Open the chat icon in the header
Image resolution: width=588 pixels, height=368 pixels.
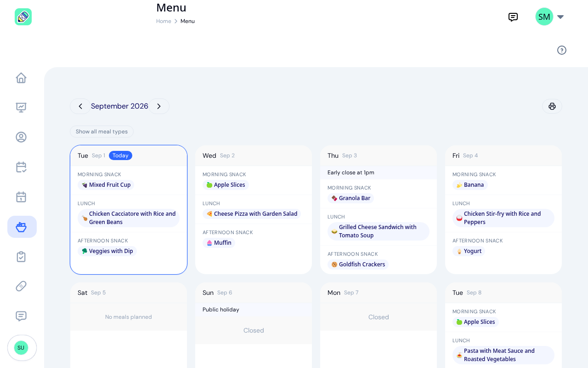tap(513, 17)
